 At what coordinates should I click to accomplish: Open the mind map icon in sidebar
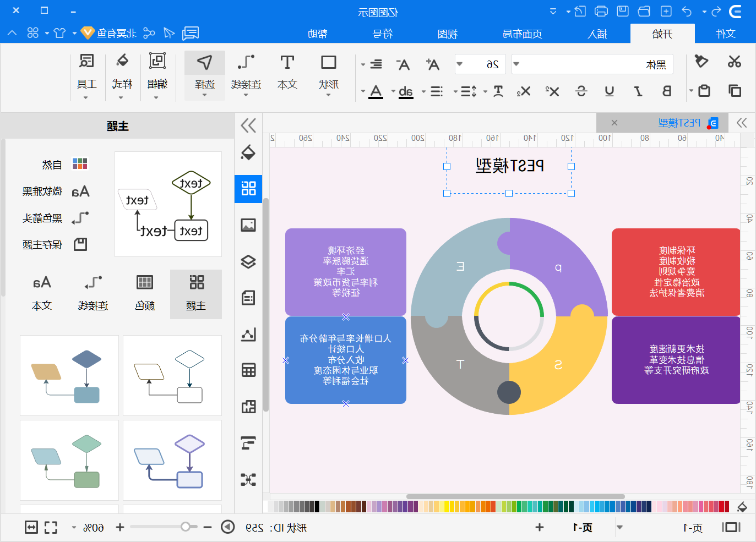248,479
